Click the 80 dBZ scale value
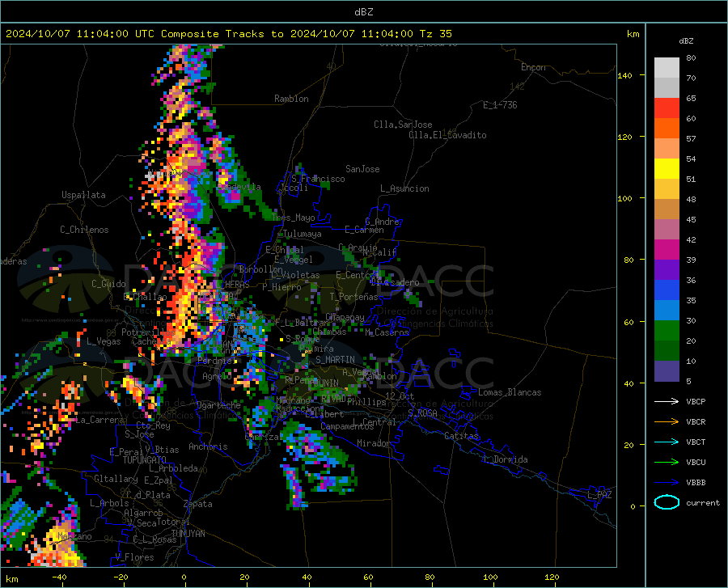Image resolution: width=728 pixels, height=588 pixels. [x=691, y=58]
